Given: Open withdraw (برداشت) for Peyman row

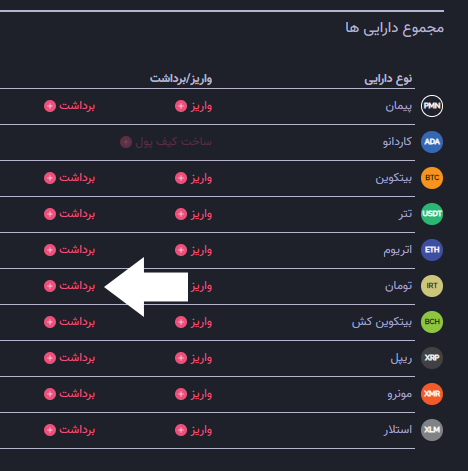Looking at the screenshot, I should (x=70, y=106).
